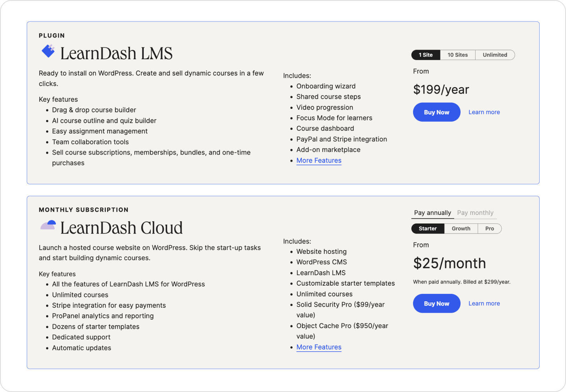Click 'Drag & drop course builder' feature
566x392 pixels.
point(94,110)
